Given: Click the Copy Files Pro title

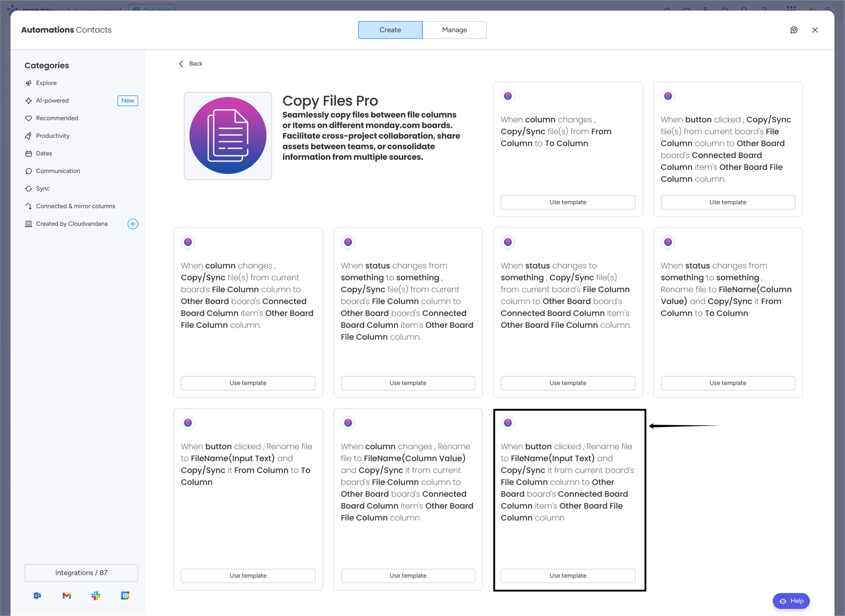Looking at the screenshot, I should click(x=330, y=101).
